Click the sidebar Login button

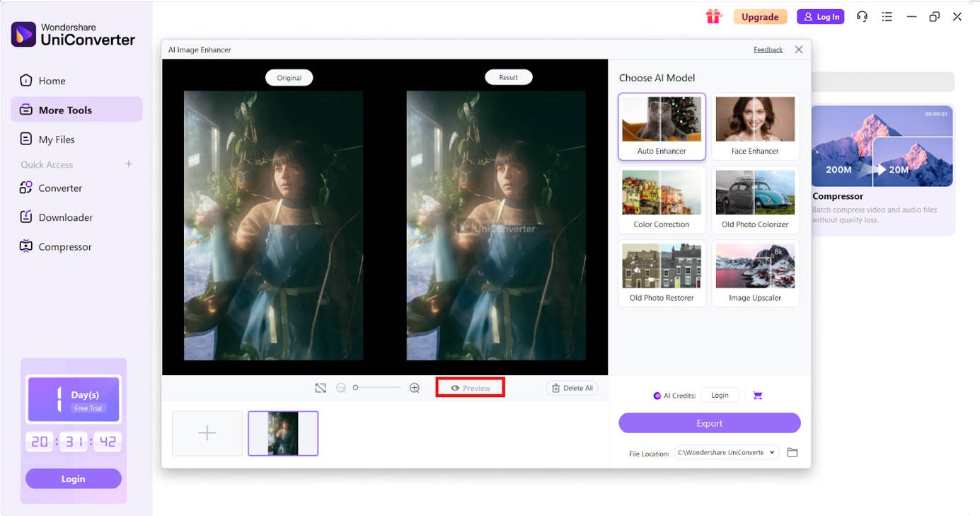(x=74, y=478)
